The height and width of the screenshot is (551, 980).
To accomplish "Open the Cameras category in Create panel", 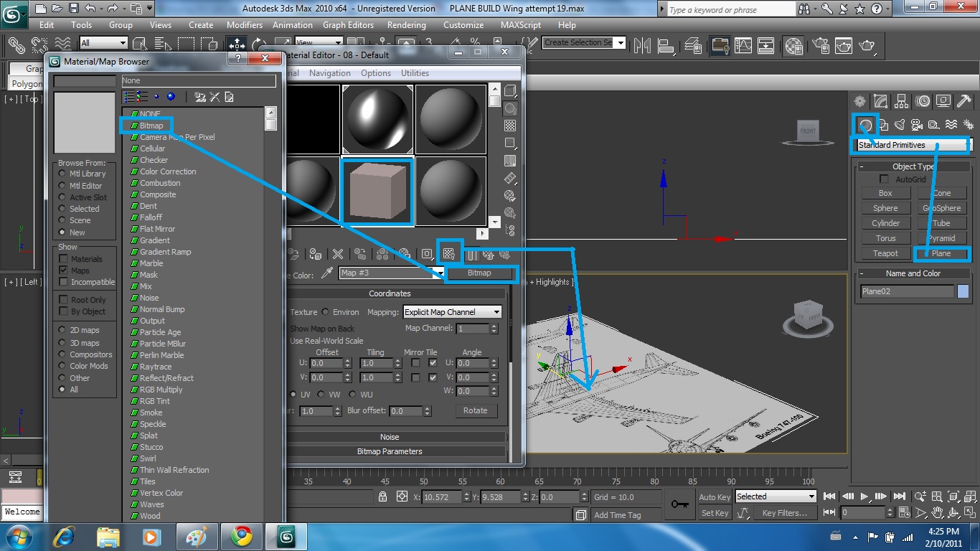I will click(917, 124).
